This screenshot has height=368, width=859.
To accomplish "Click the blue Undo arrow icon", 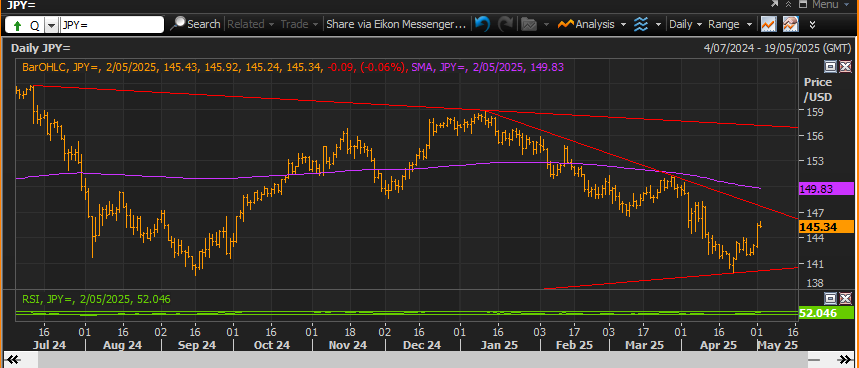I will coord(482,24).
